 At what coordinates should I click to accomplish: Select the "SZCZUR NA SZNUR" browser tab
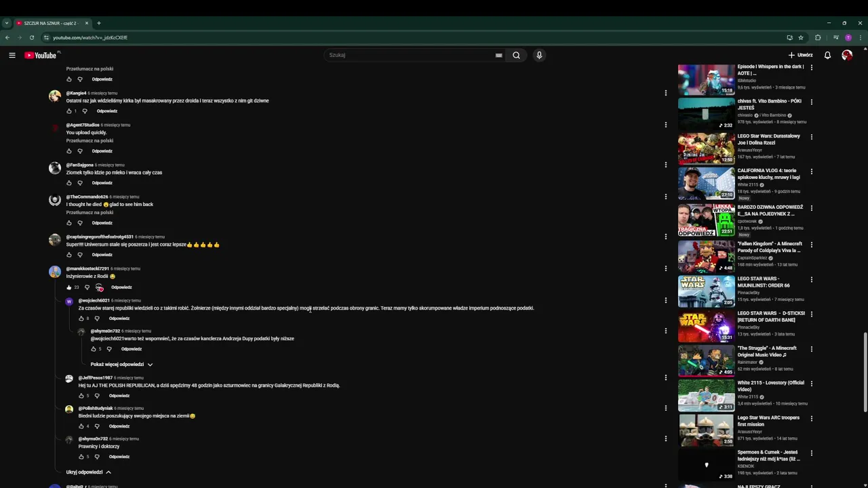pos(51,23)
